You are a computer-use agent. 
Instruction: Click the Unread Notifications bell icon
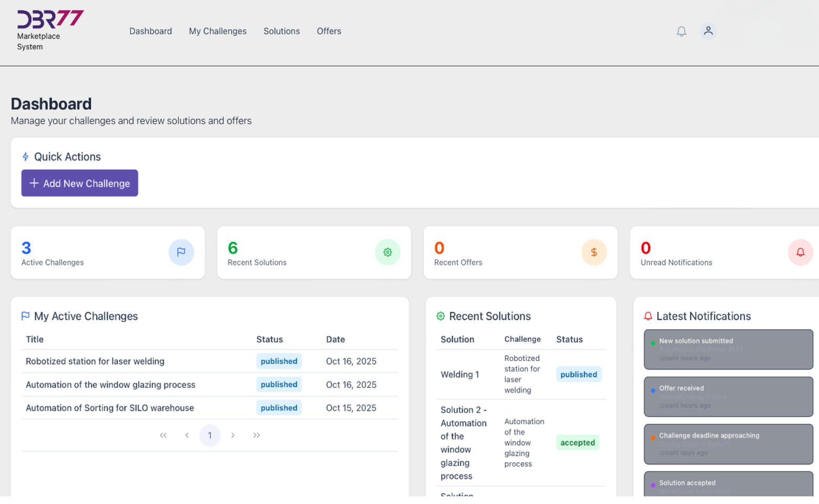tap(800, 253)
